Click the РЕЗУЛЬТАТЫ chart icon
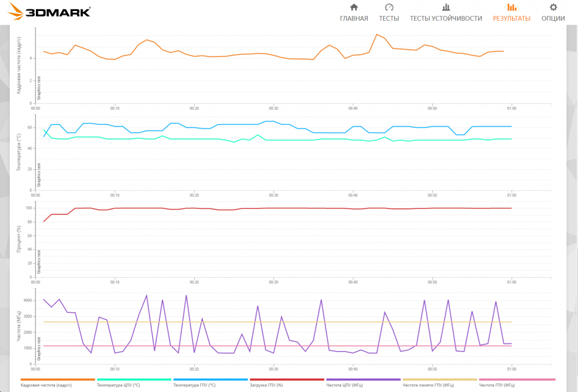This screenshot has width=578, height=392. tap(512, 8)
